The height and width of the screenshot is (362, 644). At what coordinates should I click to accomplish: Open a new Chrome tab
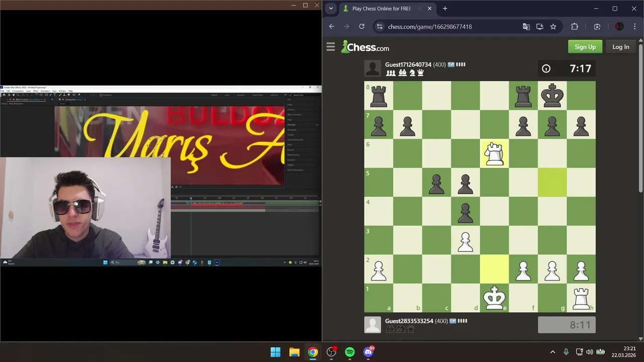click(x=445, y=9)
